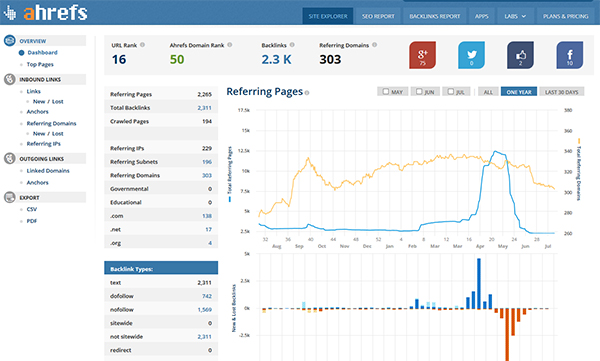
Task: Click the tallest blue new-backlinks bar
Action: click(479, 284)
